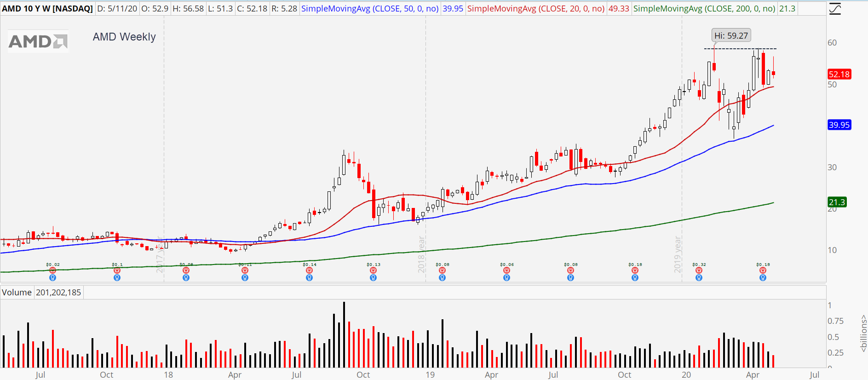Click the AMD Weekly chart title text
868x380 pixels.
[x=124, y=37]
